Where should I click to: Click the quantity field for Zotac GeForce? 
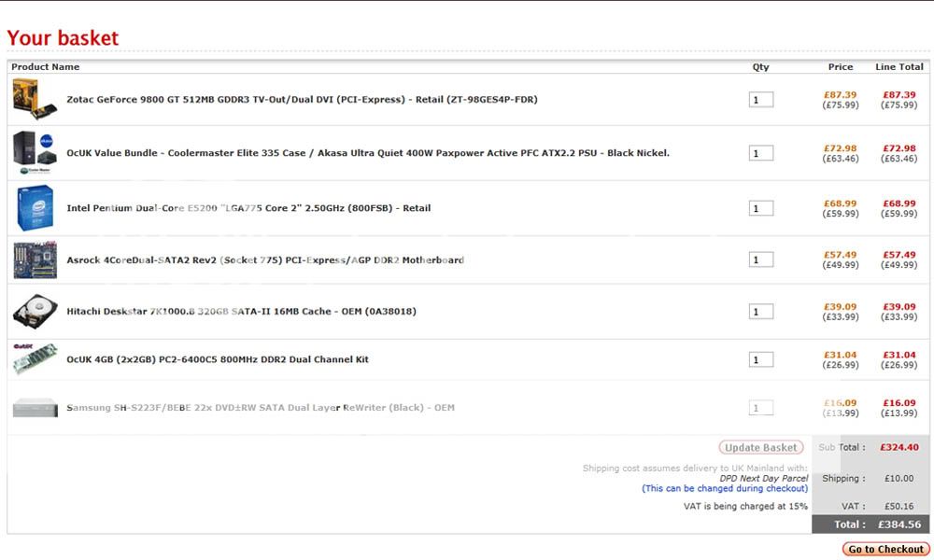761,99
